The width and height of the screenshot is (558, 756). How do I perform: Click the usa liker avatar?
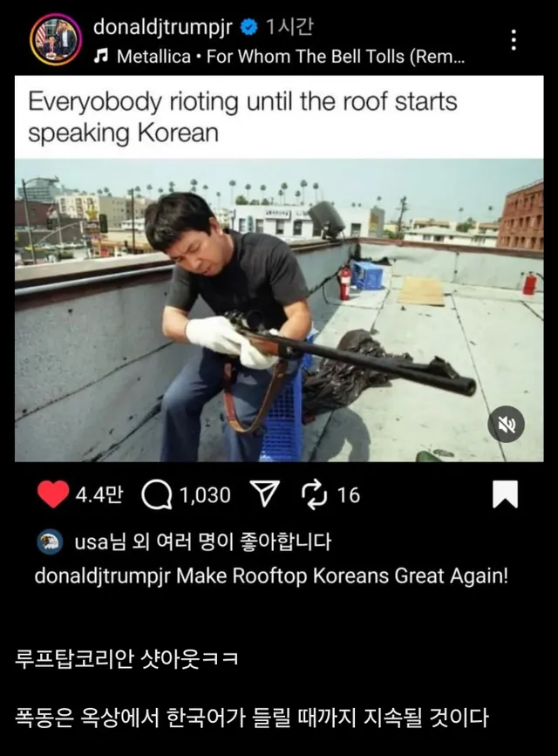click(51, 541)
